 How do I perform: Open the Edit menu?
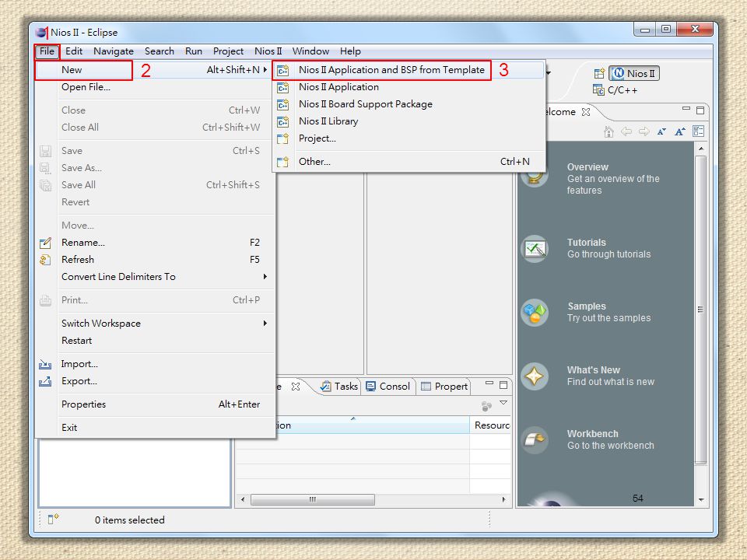click(74, 51)
